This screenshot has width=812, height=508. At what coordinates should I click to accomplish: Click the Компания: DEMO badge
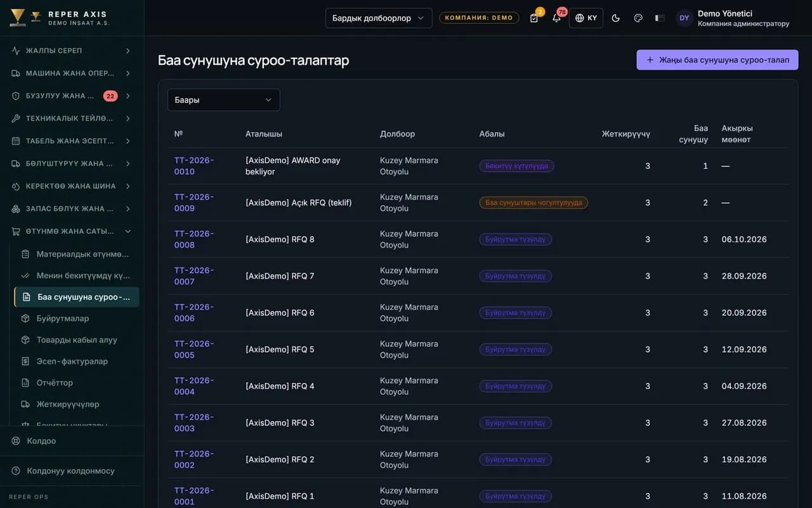click(479, 18)
